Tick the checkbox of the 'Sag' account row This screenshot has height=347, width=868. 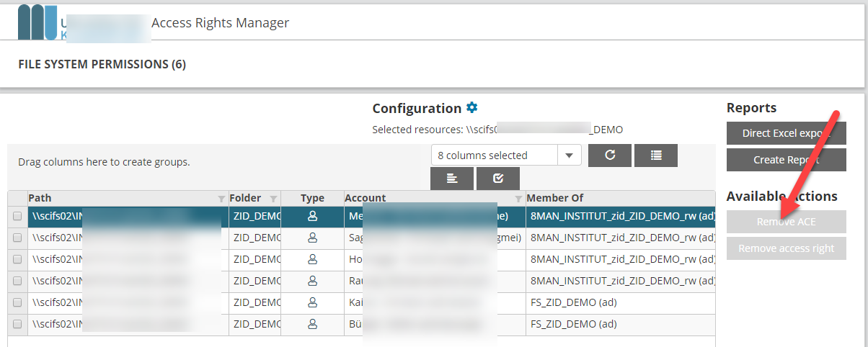click(x=17, y=238)
